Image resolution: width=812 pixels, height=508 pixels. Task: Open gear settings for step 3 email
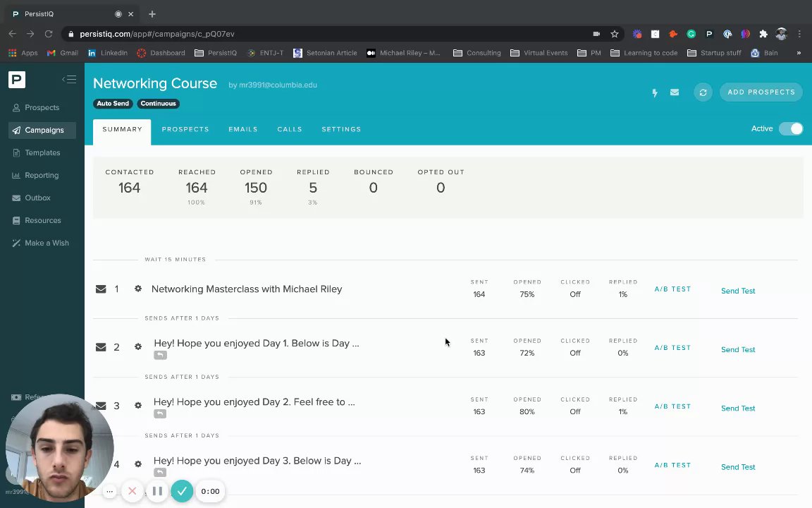click(138, 406)
